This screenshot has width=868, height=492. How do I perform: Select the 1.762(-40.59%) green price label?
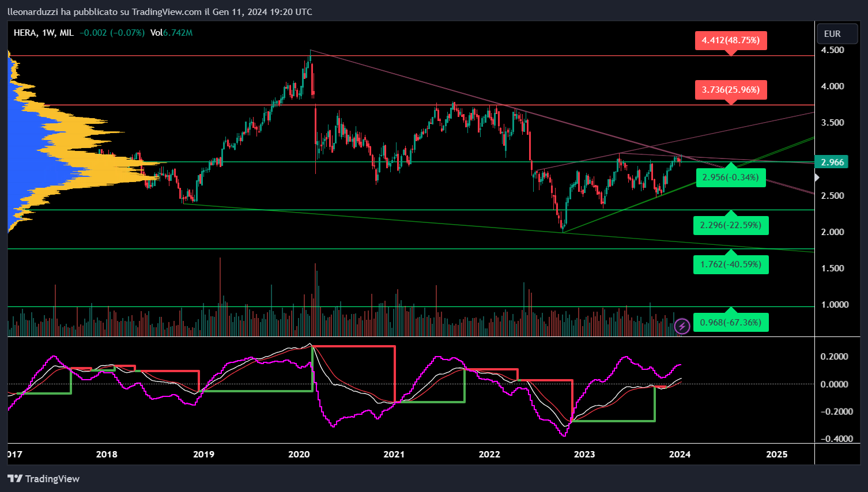[731, 264]
